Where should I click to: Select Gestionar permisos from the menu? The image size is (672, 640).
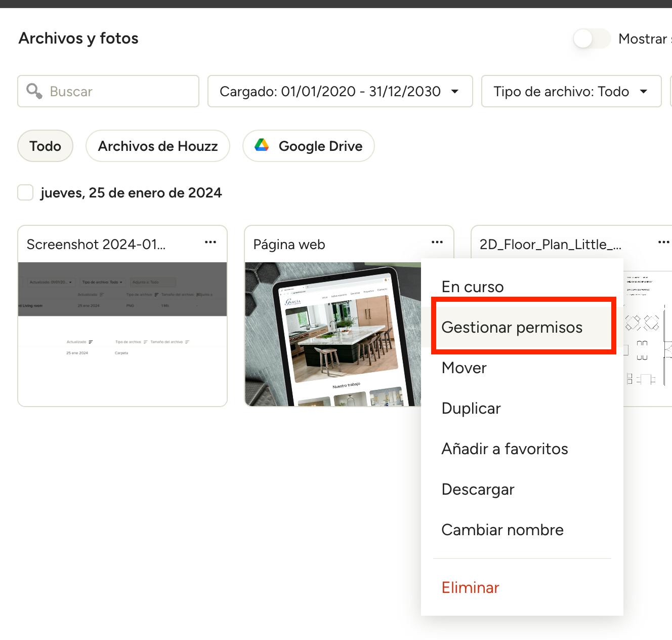pos(512,327)
